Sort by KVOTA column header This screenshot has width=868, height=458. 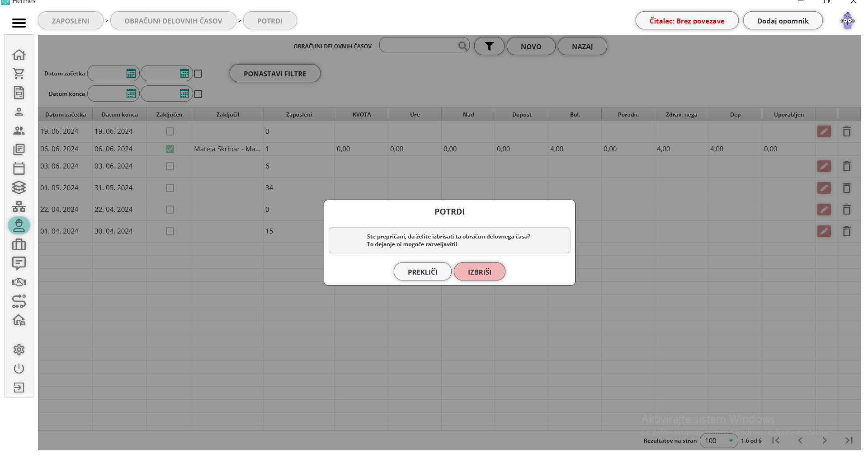(x=362, y=114)
